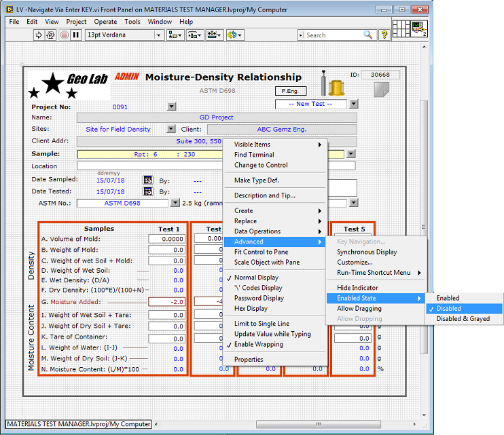Open the Reorder tool
The image size is (504, 435).
click(235, 35)
